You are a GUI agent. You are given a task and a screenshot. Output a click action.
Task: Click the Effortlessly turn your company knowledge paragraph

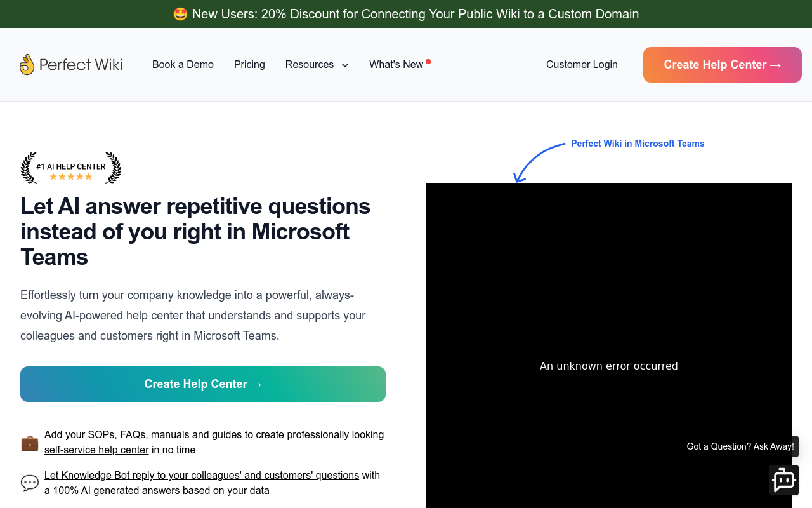[193, 316]
